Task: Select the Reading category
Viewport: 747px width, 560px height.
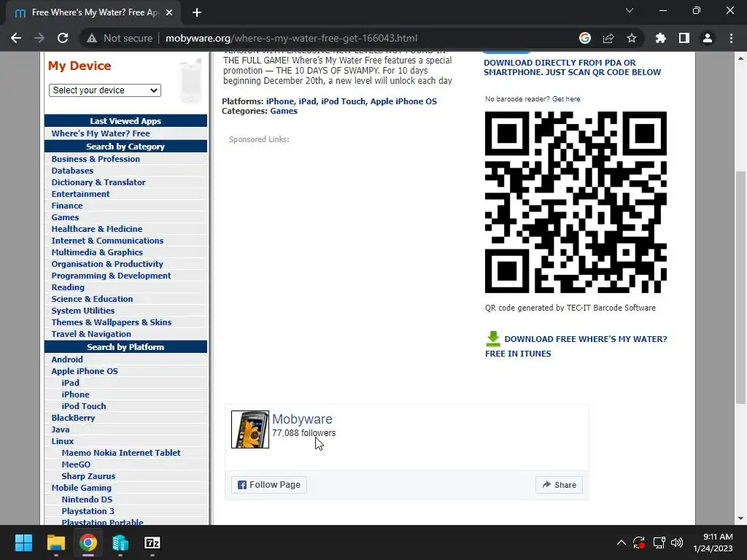Action: [x=68, y=287]
